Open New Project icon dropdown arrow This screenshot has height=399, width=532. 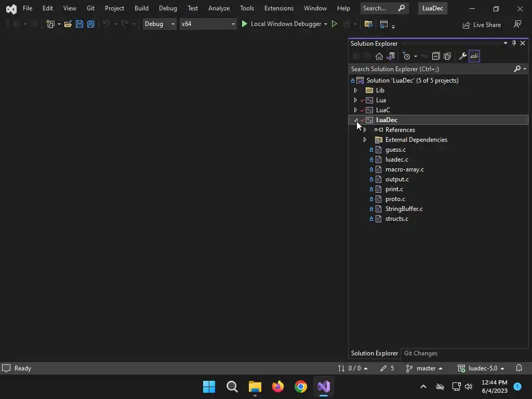point(59,24)
